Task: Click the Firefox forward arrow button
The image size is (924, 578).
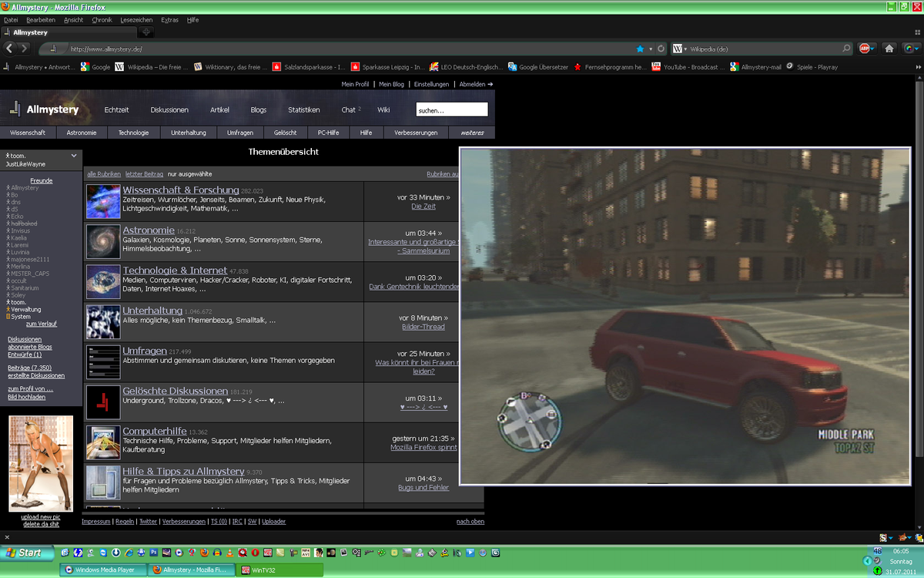Action: click(25, 49)
